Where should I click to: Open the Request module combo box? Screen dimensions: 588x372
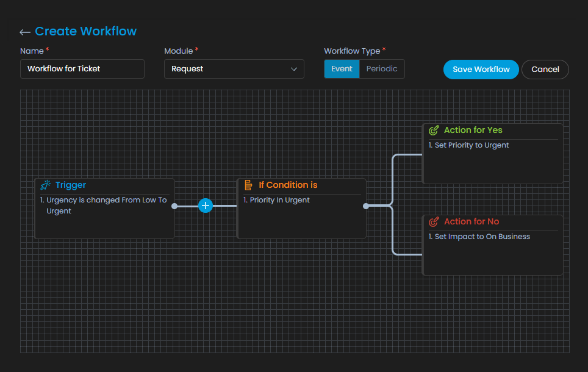pos(234,69)
